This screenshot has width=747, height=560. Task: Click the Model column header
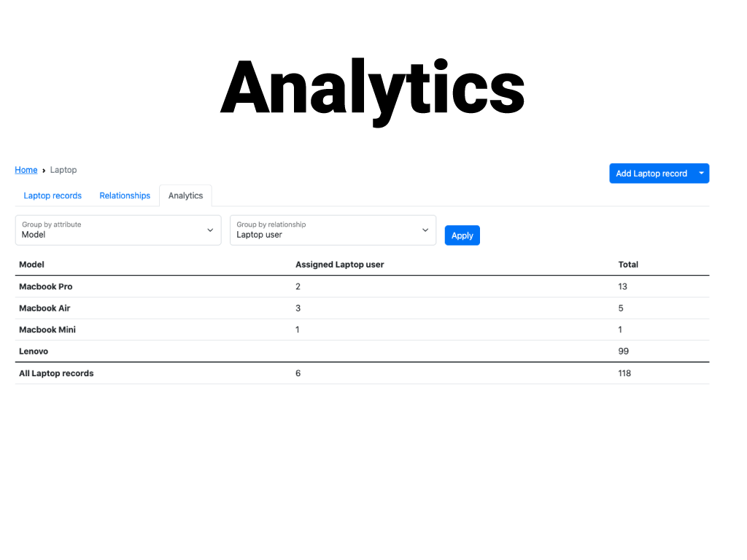[x=31, y=265]
